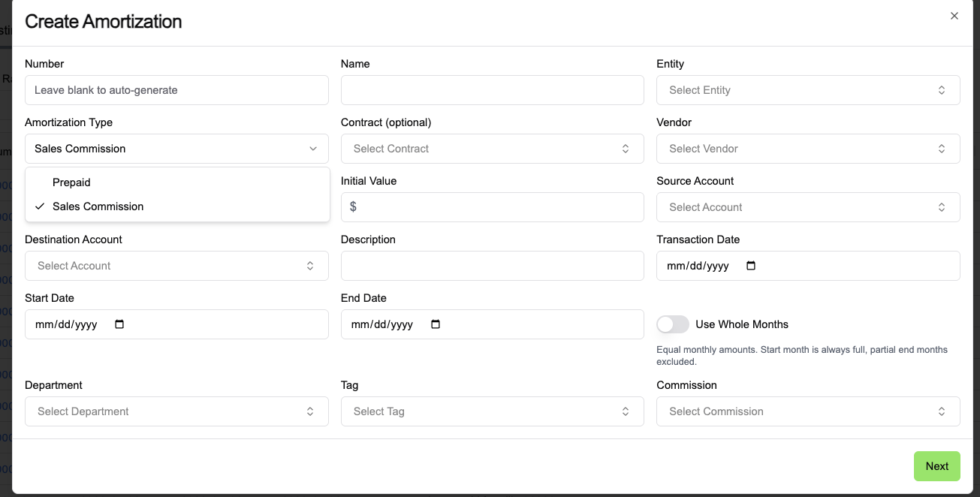Open the Source Account selector

click(x=808, y=207)
